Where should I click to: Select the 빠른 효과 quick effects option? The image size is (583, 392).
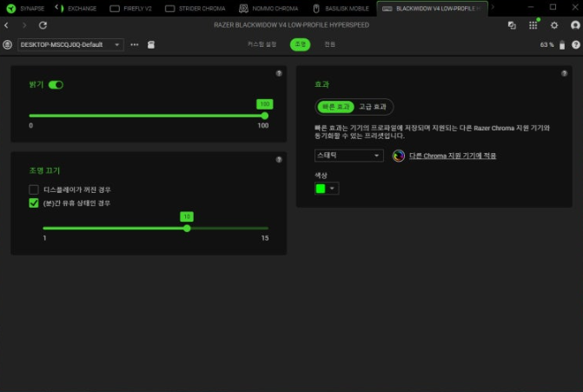(x=335, y=107)
